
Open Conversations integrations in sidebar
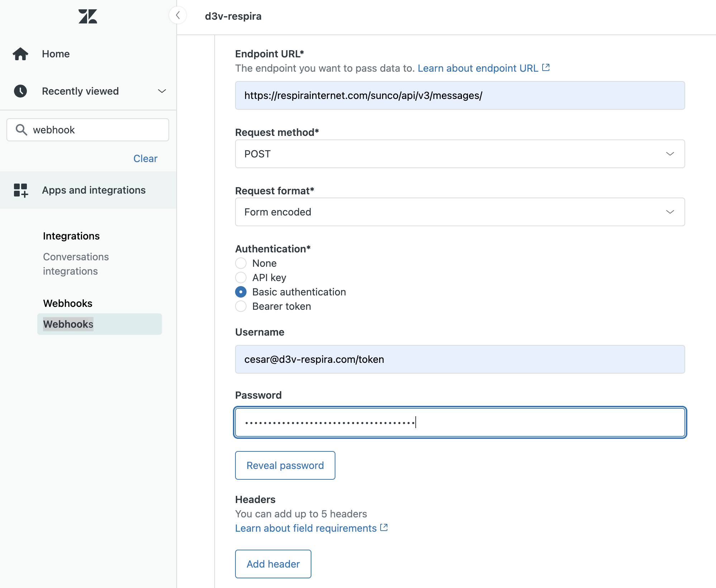[x=76, y=264]
